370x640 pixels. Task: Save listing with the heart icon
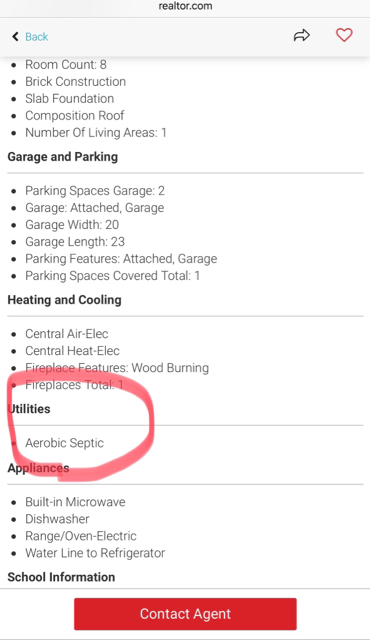(344, 36)
